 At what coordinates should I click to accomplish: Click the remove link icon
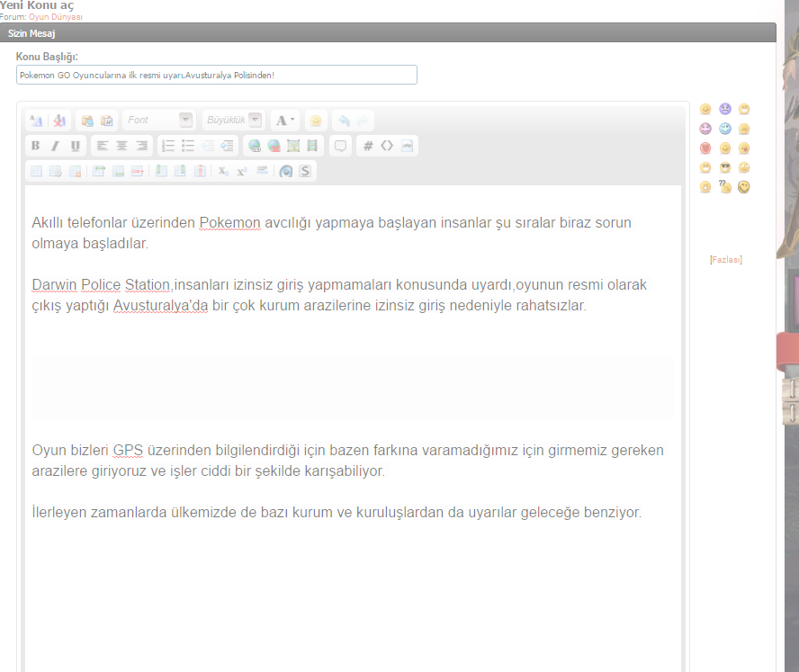click(x=274, y=146)
